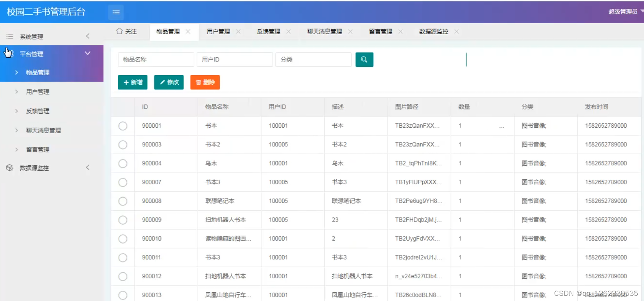
Task: Select radio button for row 900003
Action: tap(123, 145)
